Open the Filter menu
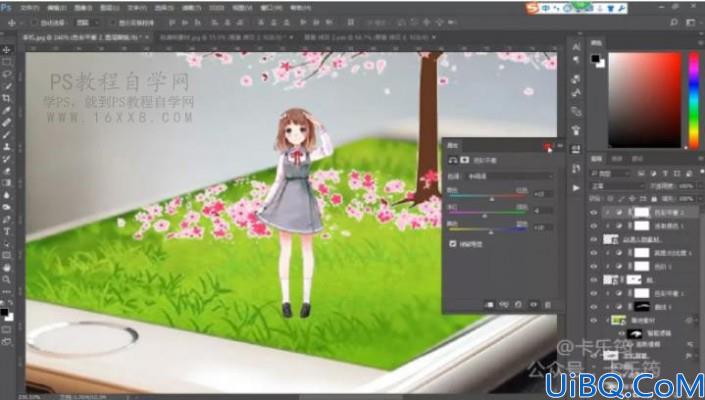 tap(192, 8)
